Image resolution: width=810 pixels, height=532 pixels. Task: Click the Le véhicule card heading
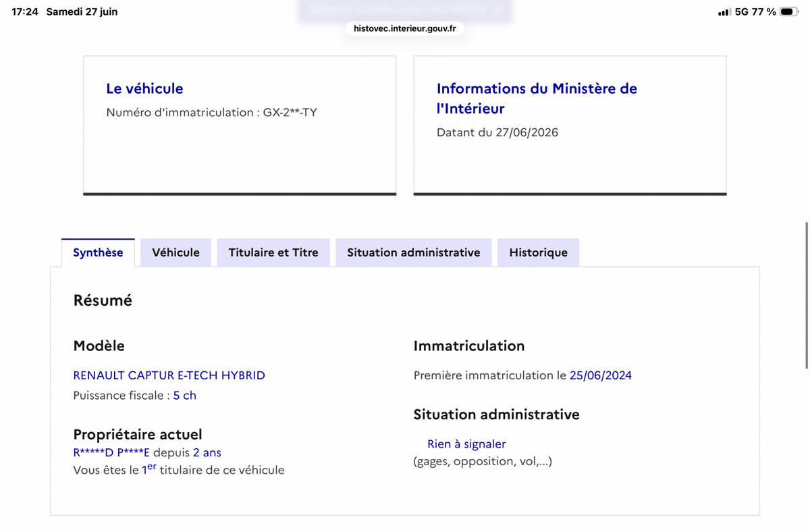tap(144, 88)
